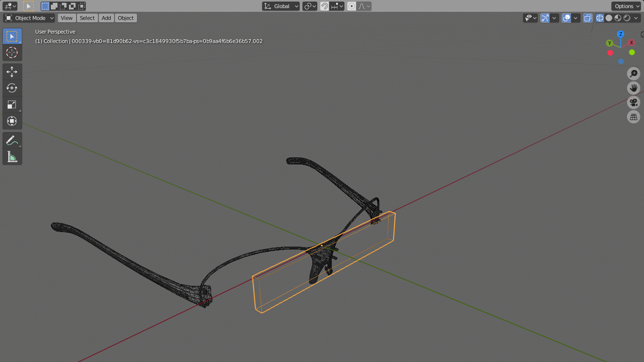This screenshot has height=362, width=644.
Task: Click the negative X red dot on gizmo
Action: 610,53
